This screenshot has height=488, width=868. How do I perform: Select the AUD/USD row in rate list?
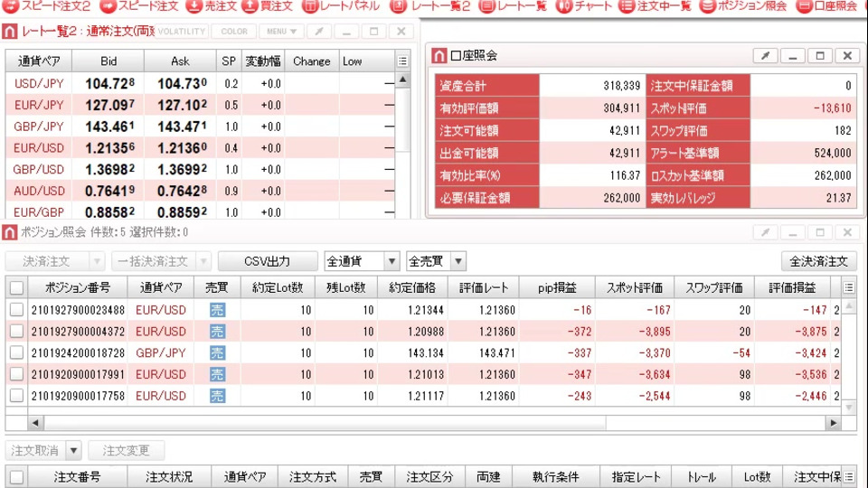point(200,191)
